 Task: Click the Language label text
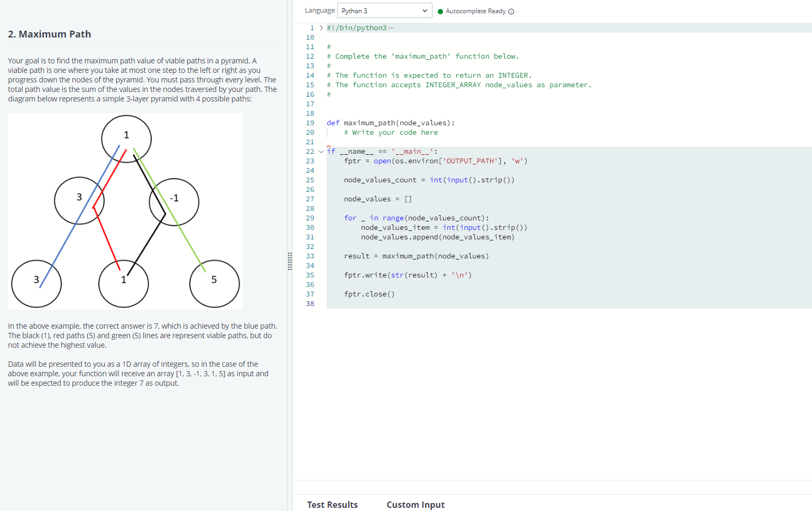pyautogui.click(x=319, y=10)
